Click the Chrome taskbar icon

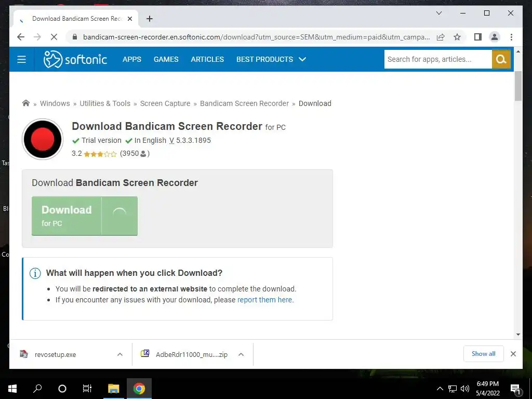pos(139,389)
